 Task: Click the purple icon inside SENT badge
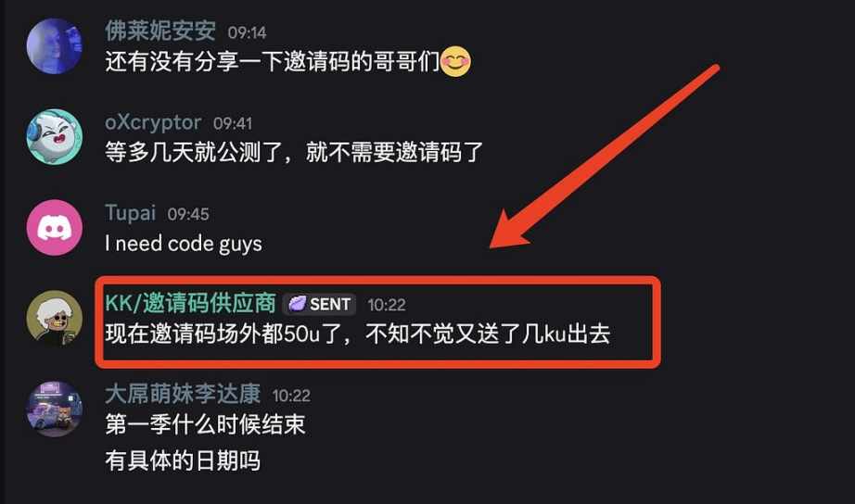(x=297, y=304)
